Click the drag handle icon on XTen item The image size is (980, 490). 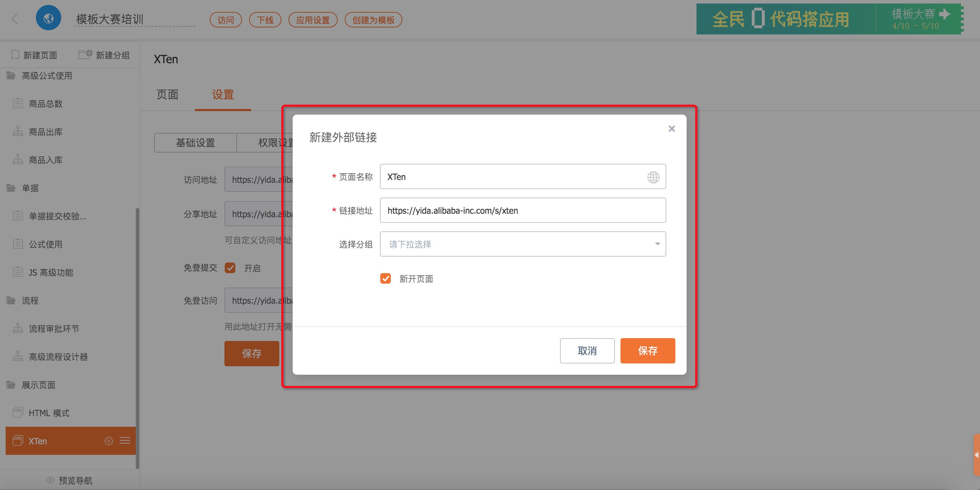click(125, 440)
